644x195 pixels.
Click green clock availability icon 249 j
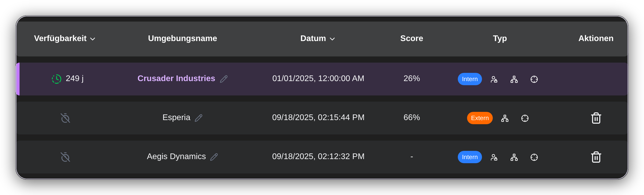(57, 79)
